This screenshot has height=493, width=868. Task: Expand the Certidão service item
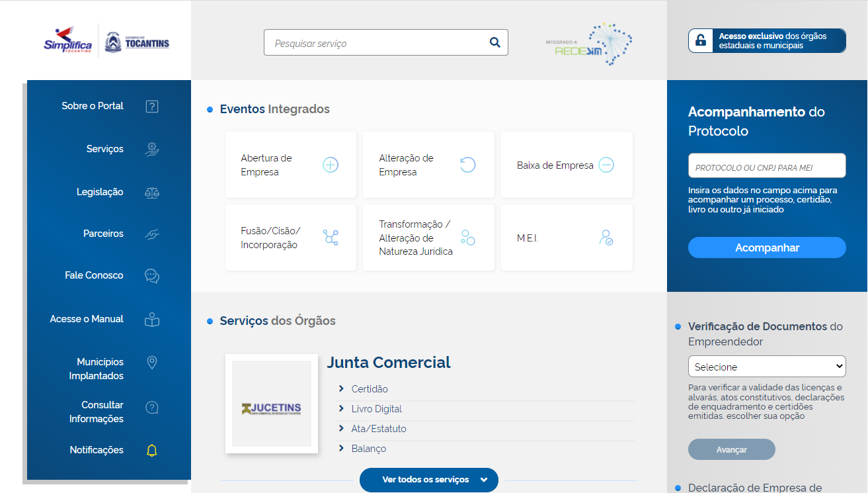[370, 389]
